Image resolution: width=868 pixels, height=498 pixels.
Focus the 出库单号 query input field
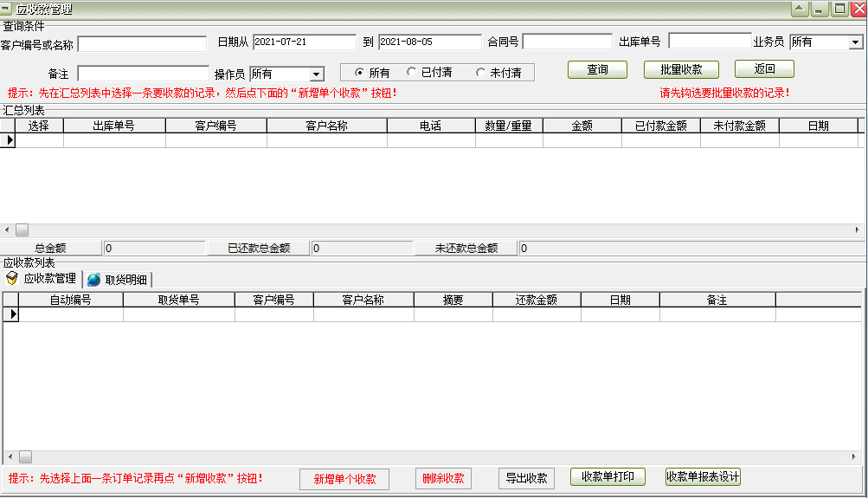pyautogui.click(x=710, y=41)
